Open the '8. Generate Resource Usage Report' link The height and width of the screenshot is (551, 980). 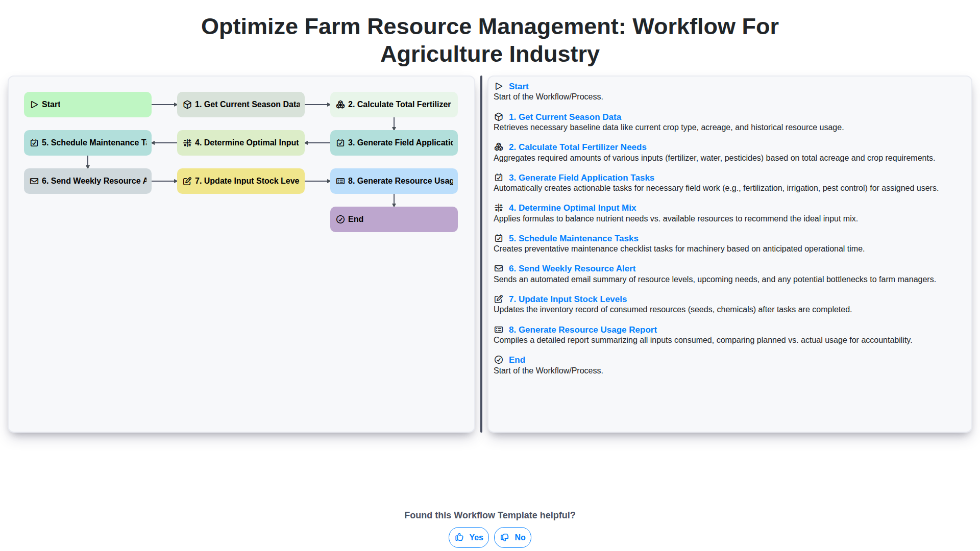[x=582, y=330]
